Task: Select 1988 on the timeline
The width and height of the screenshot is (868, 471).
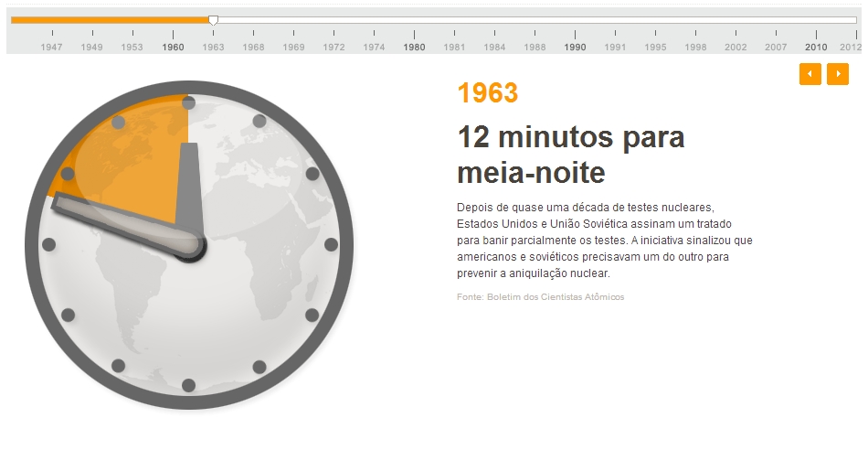Action: [535, 47]
